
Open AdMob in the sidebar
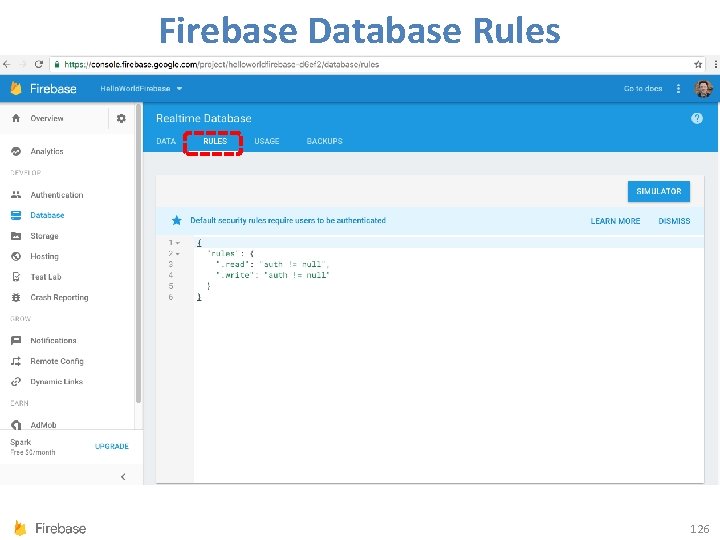[43, 425]
